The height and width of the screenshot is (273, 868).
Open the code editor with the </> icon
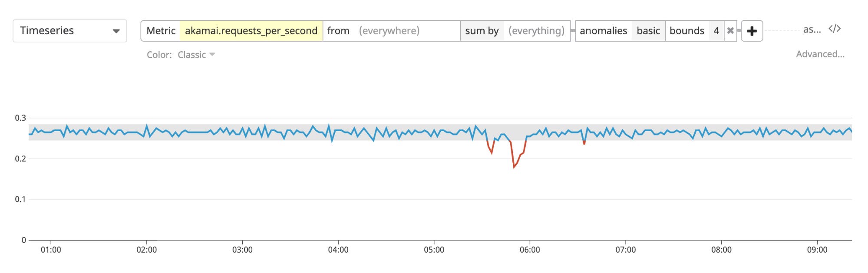point(834,30)
